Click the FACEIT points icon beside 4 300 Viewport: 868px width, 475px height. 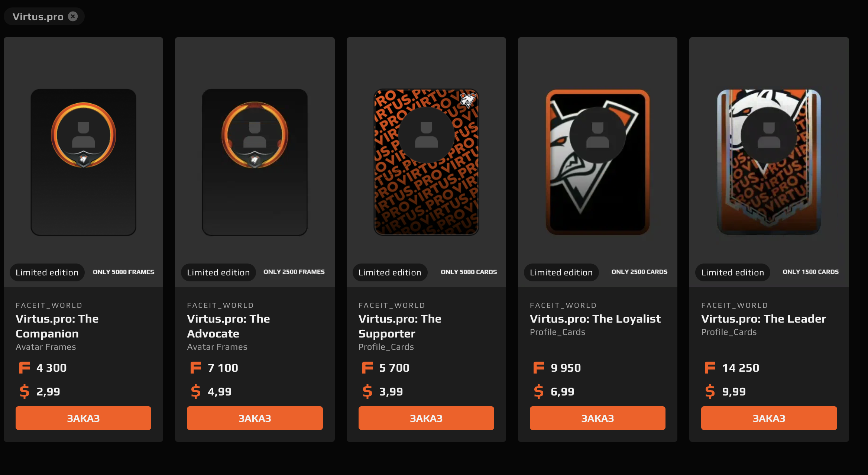[x=25, y=368]
